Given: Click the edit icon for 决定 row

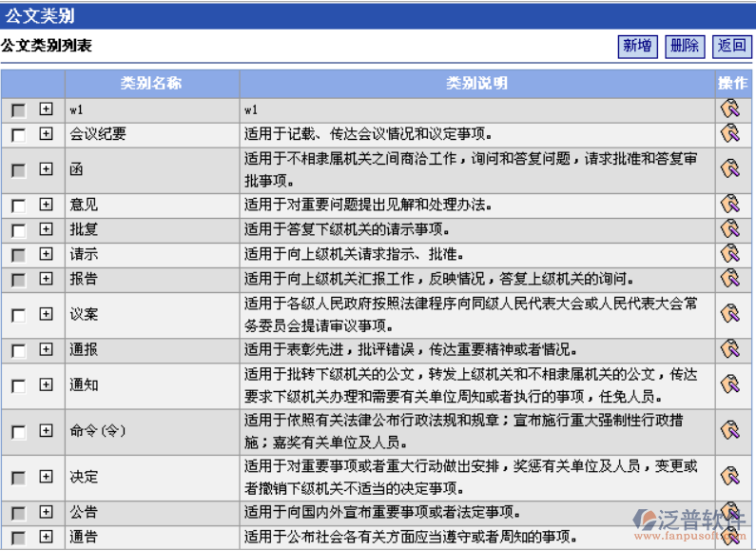Looking at the screenshot, I should coord(729,476).
